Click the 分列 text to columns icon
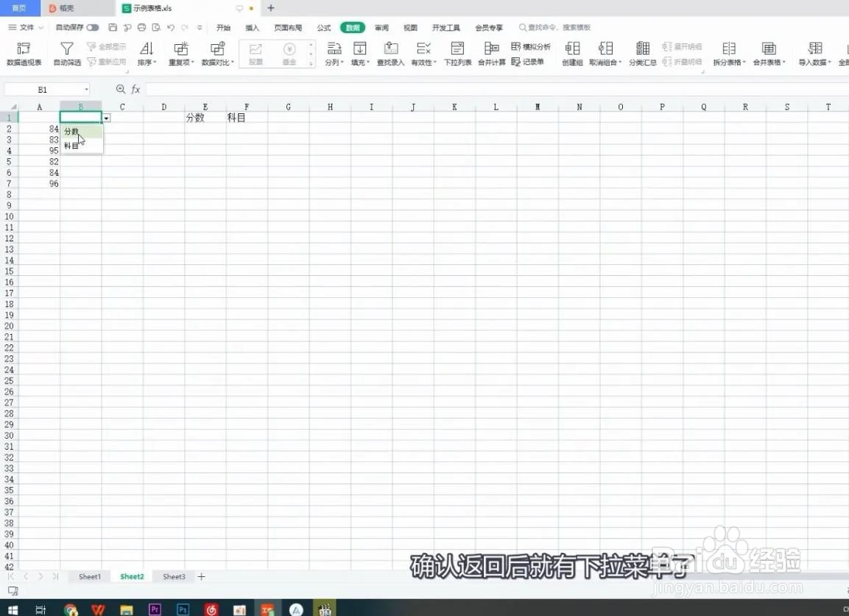849x616 pixels. coord(334,49)
